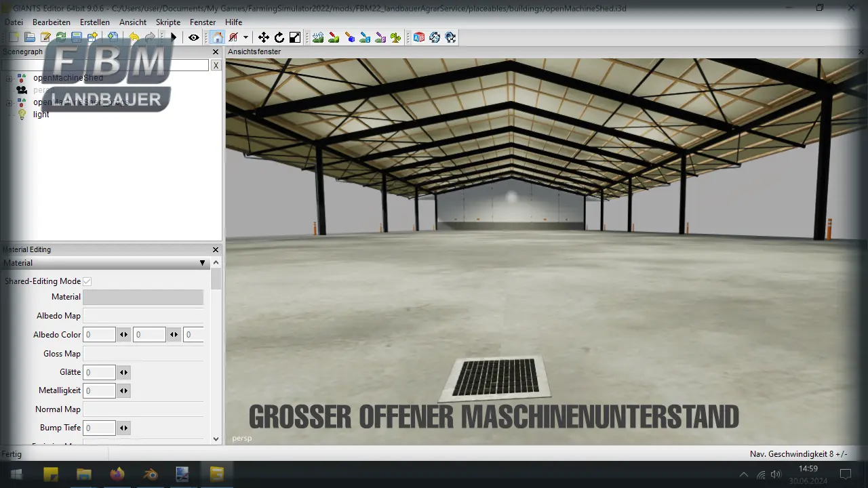Adjust the Glätte arrows stepper

123,372
